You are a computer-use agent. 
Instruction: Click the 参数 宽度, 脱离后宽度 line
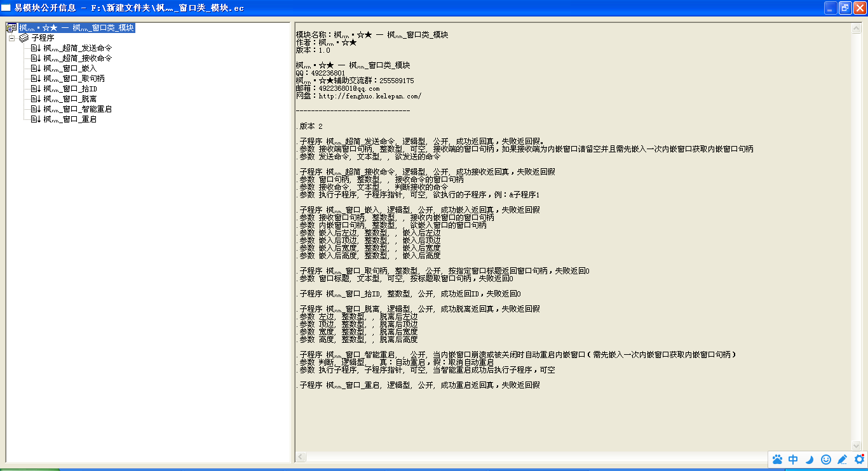(357, 332)
